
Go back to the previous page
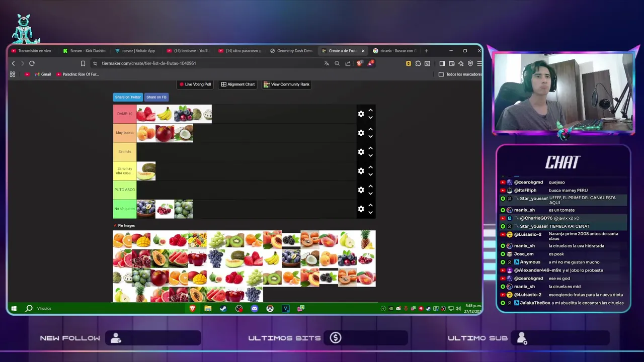tap(13, 63)
